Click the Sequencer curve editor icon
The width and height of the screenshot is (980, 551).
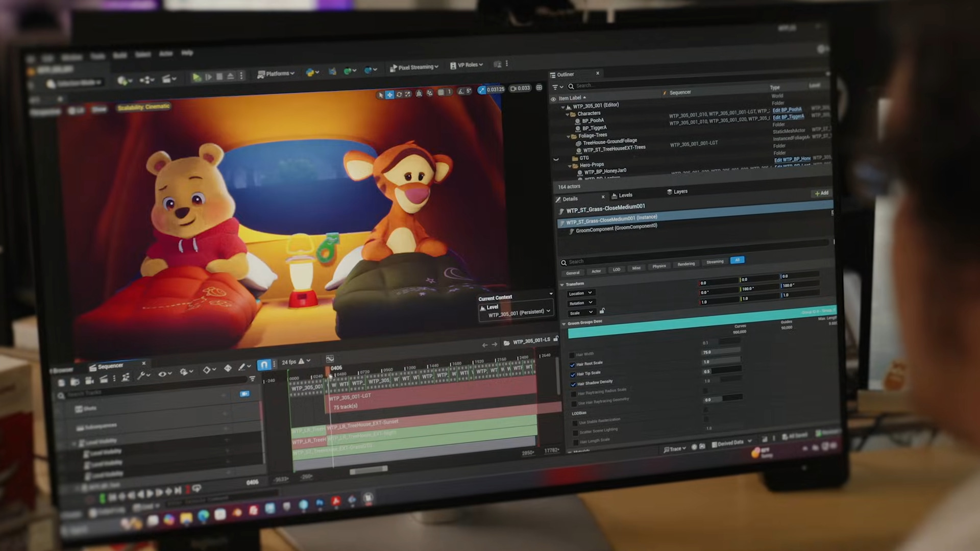330,359
